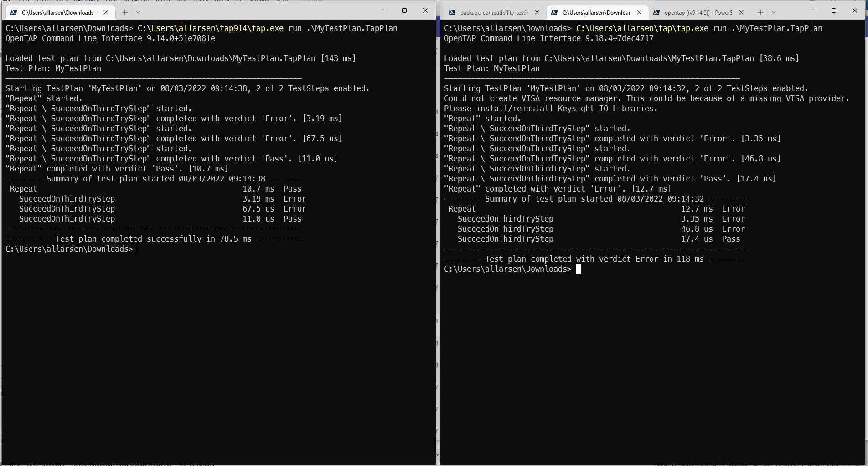The height and width of the screenshot is (466, 868).
Task: Click the blinking cursor prompt in the right terminal
Action: (579, 269)
